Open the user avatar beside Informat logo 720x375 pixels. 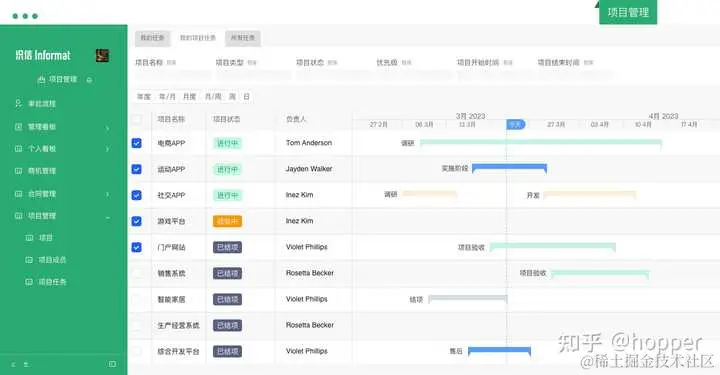(x=102, y=56)
